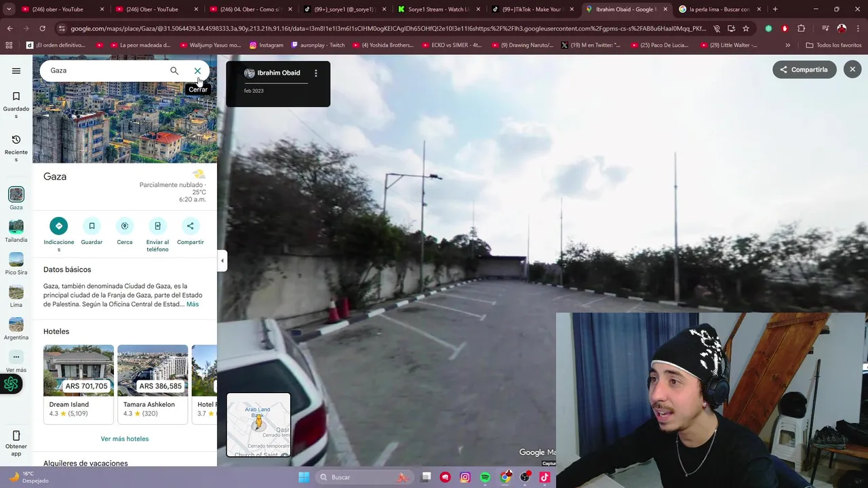Open Guardados saved places

16,105
